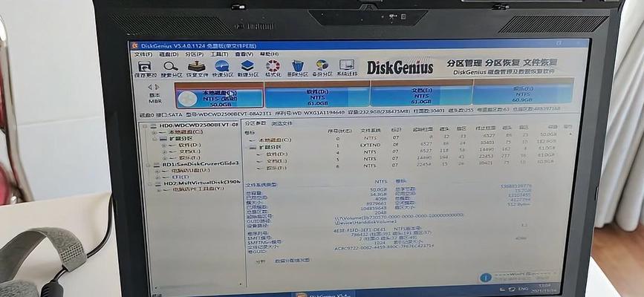Select 文档(E:) in the left tree
644x297 pixels.
(189, 151)
